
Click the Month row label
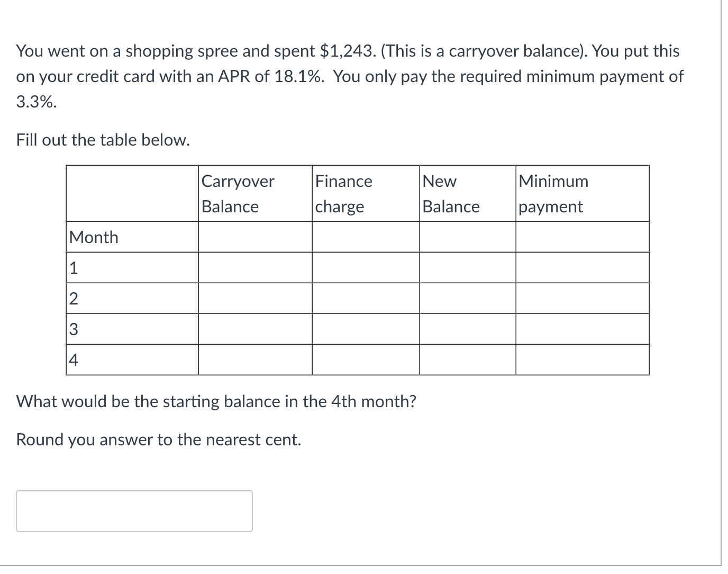tap(94, 237)
